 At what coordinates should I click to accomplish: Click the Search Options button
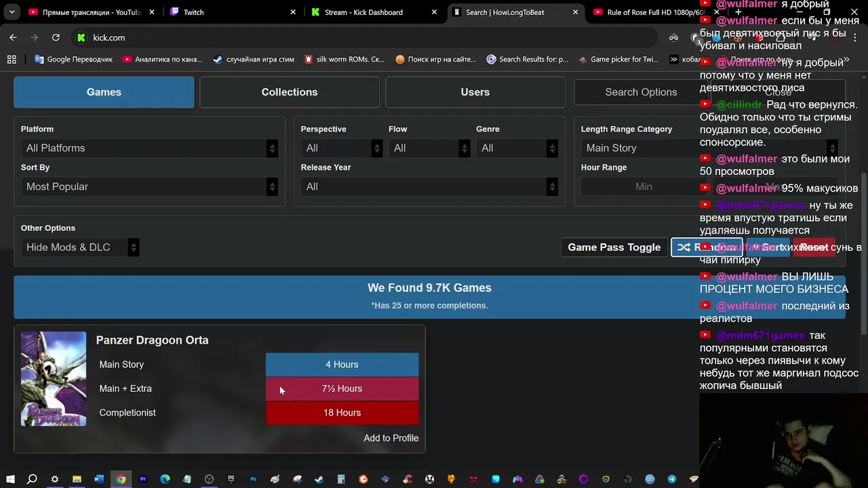[x=641, y=92]
